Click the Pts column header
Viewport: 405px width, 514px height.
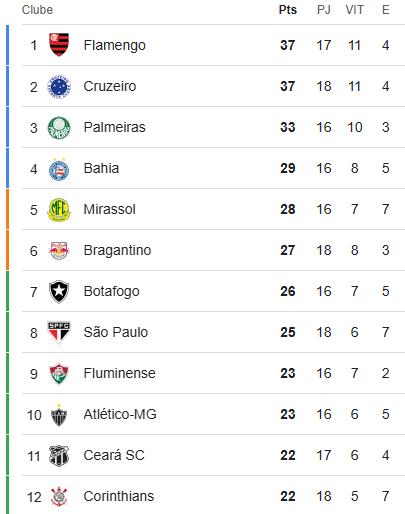[288, 10]
